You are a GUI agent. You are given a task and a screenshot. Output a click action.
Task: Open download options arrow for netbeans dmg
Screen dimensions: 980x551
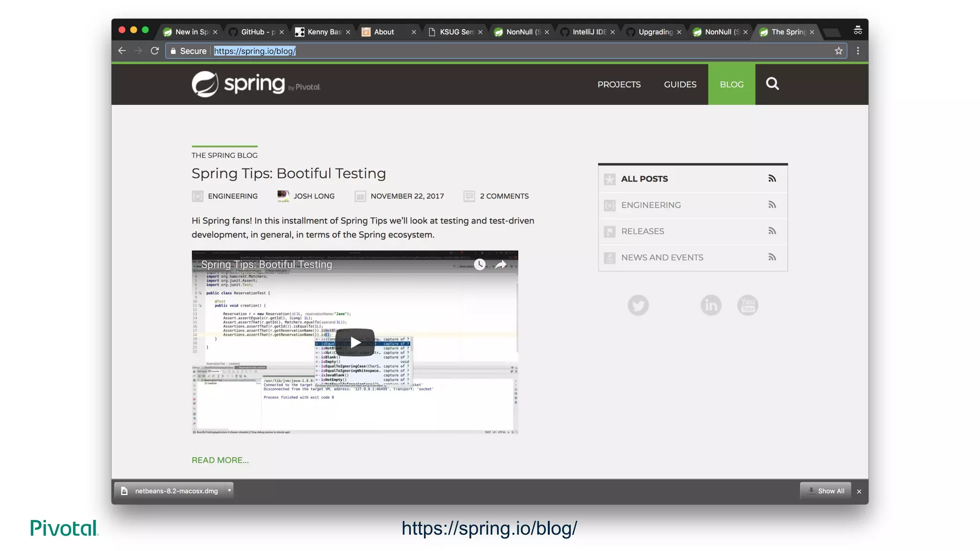[230, 490]
